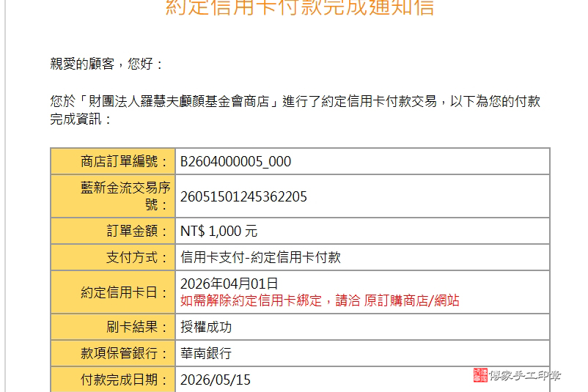Select the greeting text 親愛的顧客,您好
This screenshot has height=392, width=588.
[106, 64]
